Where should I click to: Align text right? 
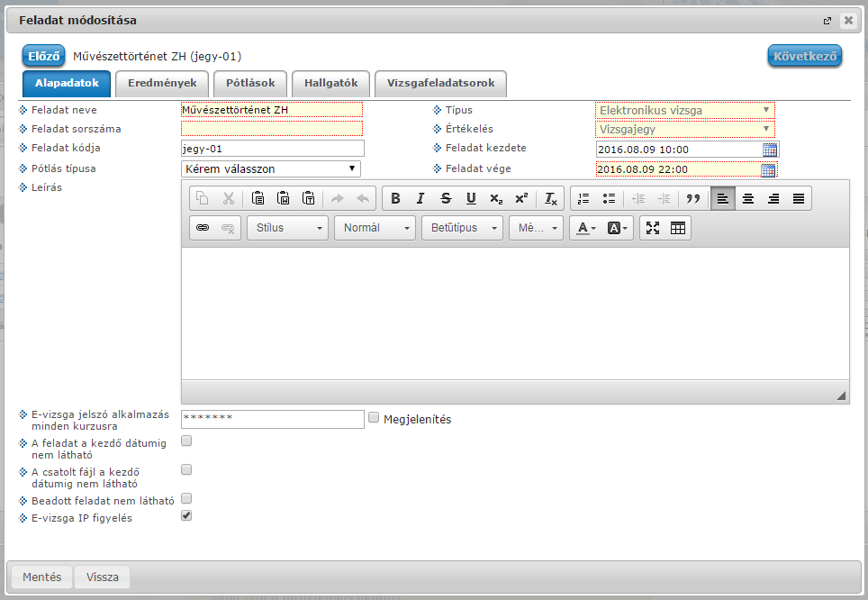click(x=773, y=198)
